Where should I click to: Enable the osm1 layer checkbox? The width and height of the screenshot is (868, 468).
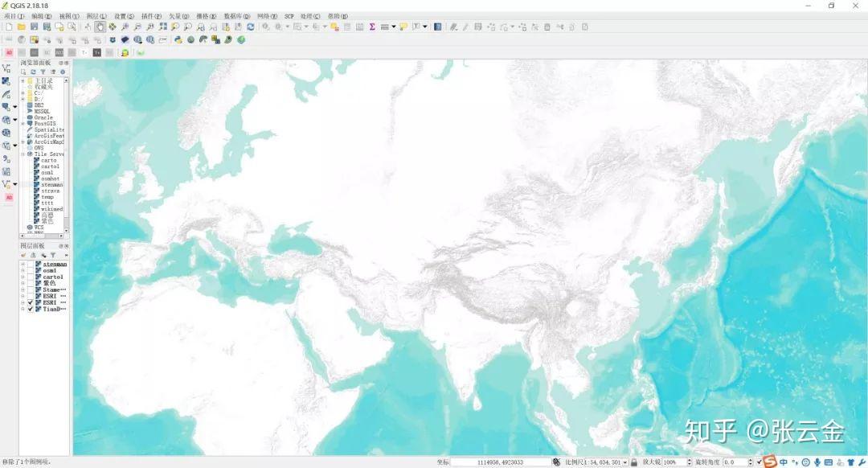coord(31,271)
